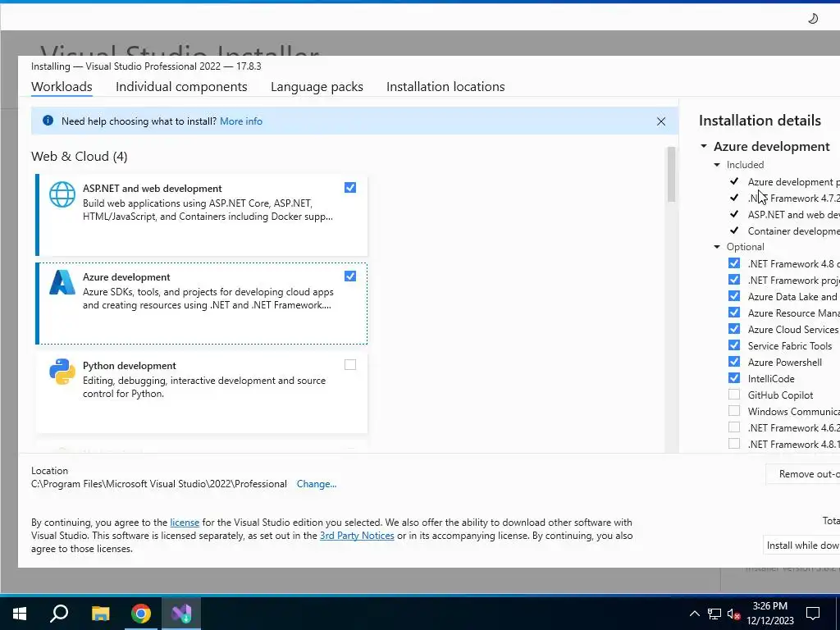Viewport: 840px width, 630px height.
Task: Open the 3rd Party Notices link
Action: (357, 536)
